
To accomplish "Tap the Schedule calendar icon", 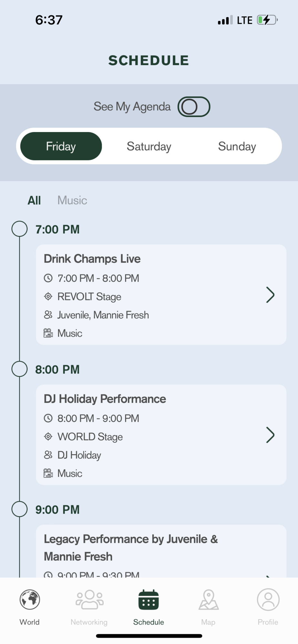I will [x=149, y=600].
